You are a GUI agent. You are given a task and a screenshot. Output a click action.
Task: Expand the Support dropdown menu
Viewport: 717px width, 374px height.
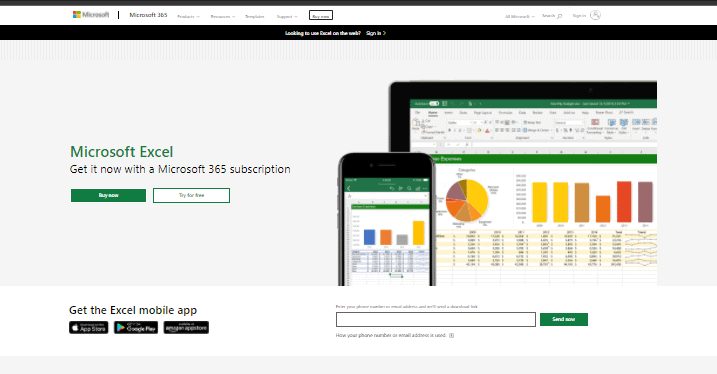(x=287, y=16)
